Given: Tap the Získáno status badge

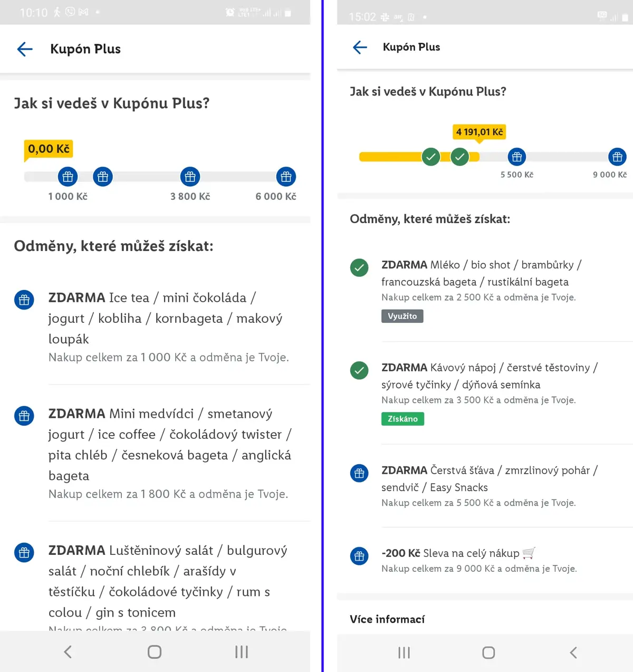Looking at the screenshot, I should tap(403, 419).
